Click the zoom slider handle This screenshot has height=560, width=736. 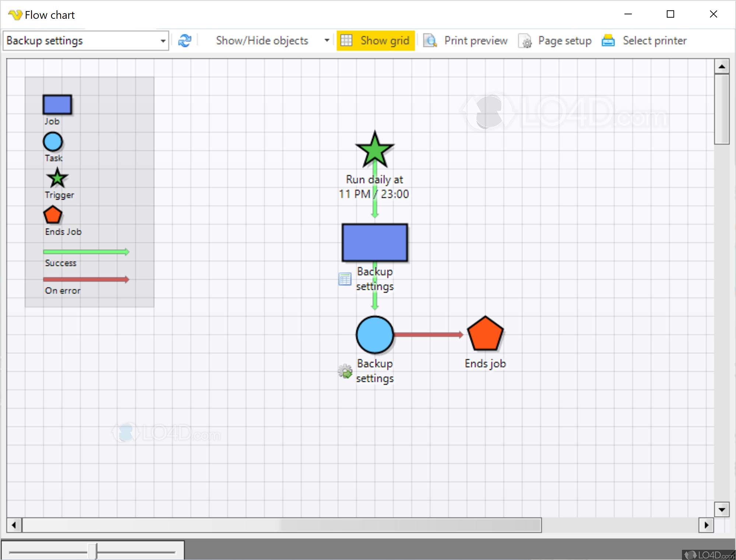[93, 551]
